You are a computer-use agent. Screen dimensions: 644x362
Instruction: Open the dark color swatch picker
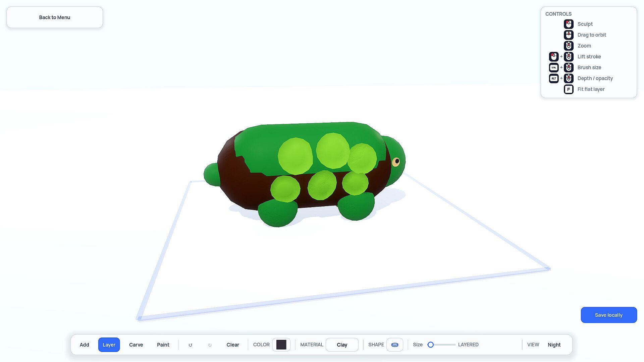(x=281, y=345)
